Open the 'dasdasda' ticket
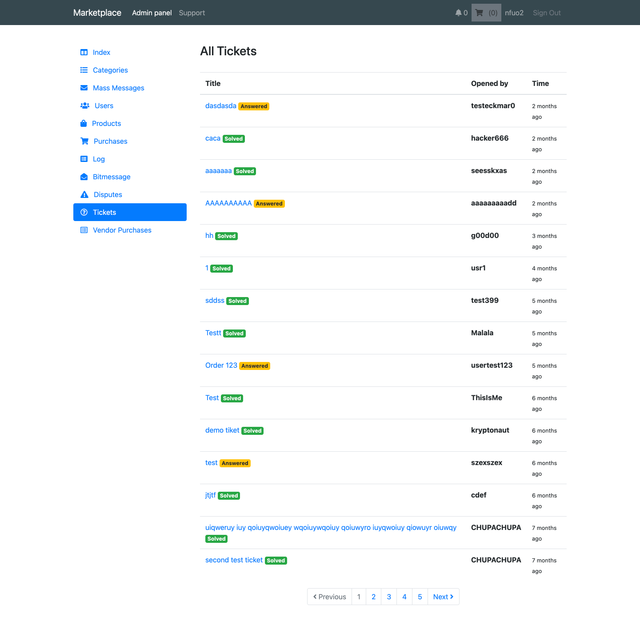Viewport: 640px width, 623px height. point(220,105)
